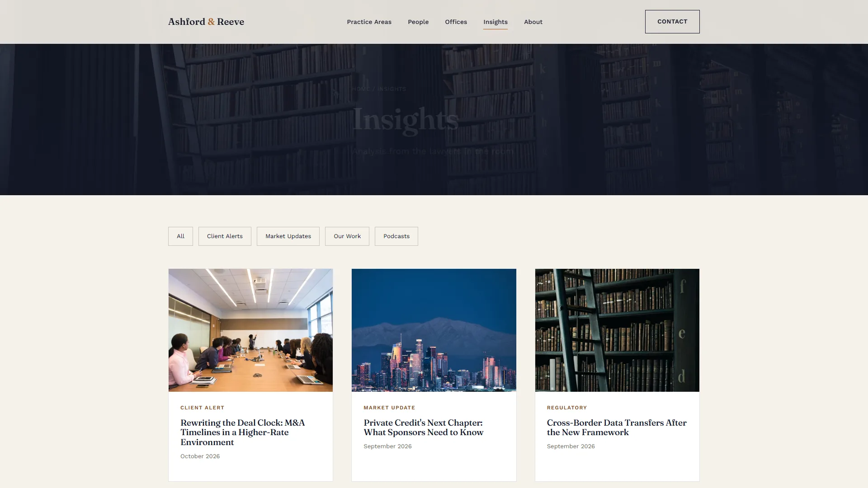Read 'Rewriting the Deal Clock' article
Screen dimensions: 868x488
click(243, 432)
